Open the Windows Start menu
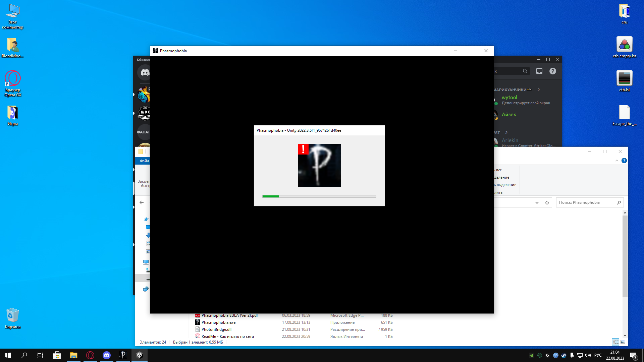644x362 pixels. (x=8, y=355)
